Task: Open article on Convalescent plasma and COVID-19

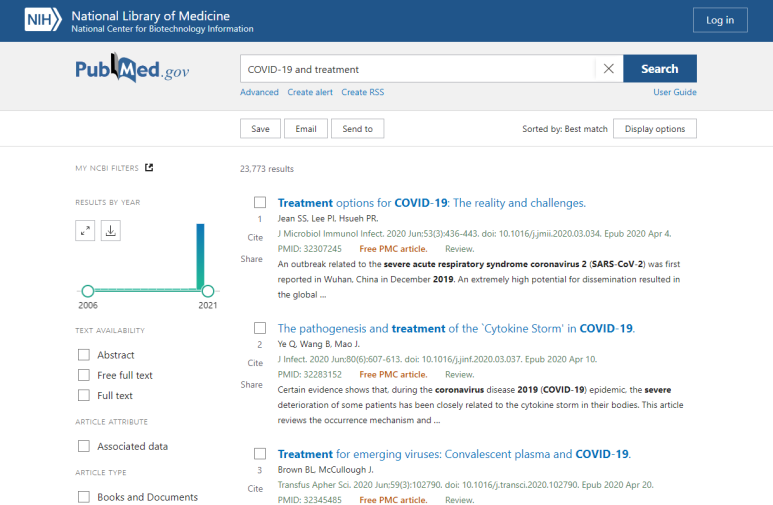Action: point(454,454)
